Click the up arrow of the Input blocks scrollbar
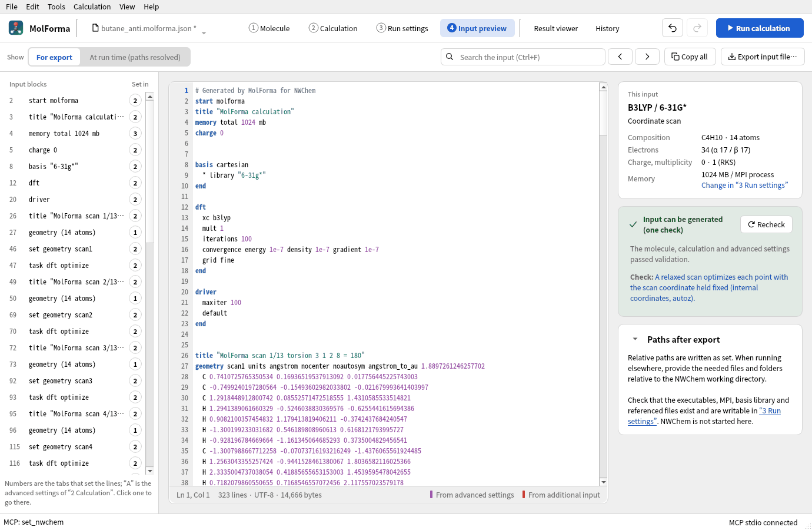Image resolution: width=812 pixels, height=530 pixels. [x=150, y=96]
